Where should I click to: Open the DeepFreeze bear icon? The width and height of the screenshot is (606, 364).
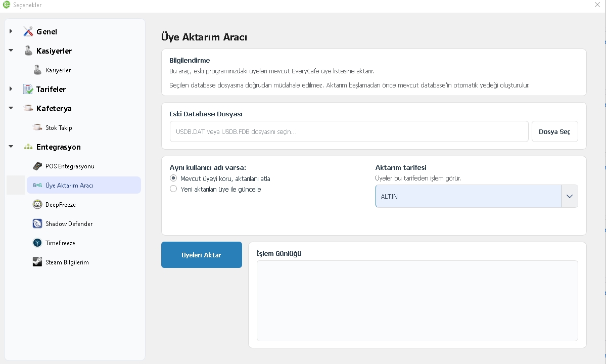pyautogui.click(x=37, y=204)
